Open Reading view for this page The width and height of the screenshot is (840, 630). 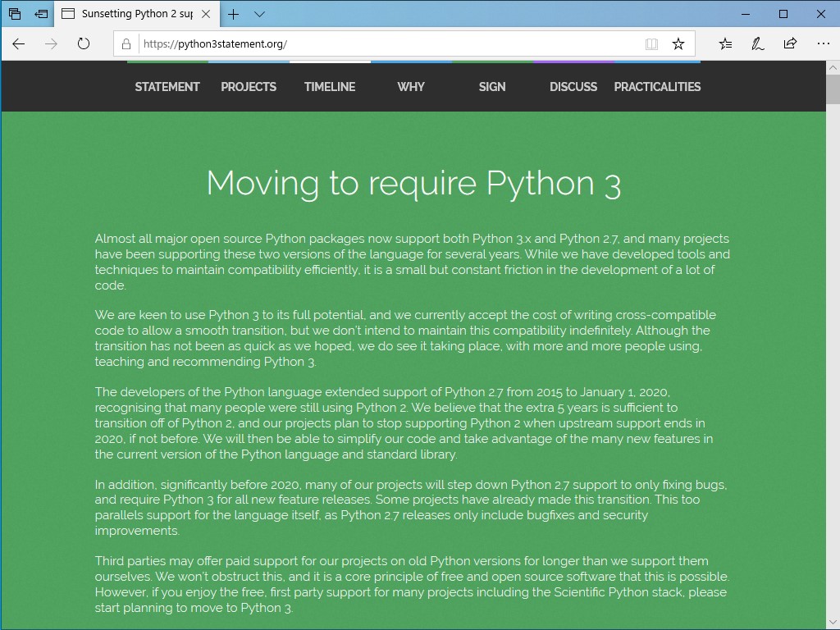click(x=651, y=44)
